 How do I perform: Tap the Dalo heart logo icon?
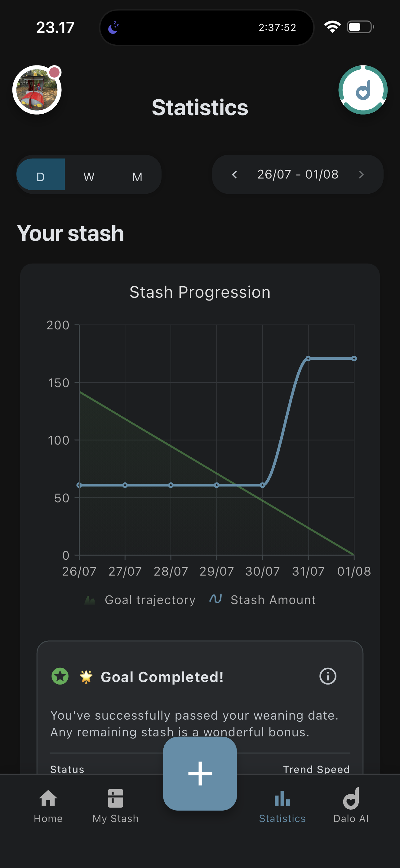click(363, 90)
